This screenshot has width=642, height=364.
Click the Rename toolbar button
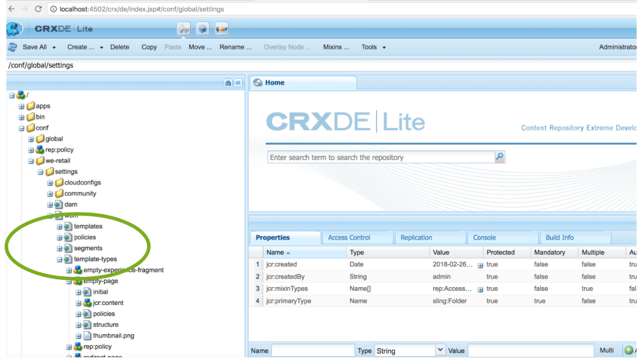click(x=235, y=47)
